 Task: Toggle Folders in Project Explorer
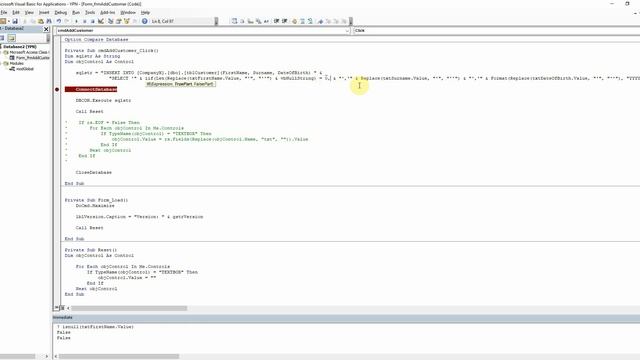pyautogui.click(x=11, y=38)
